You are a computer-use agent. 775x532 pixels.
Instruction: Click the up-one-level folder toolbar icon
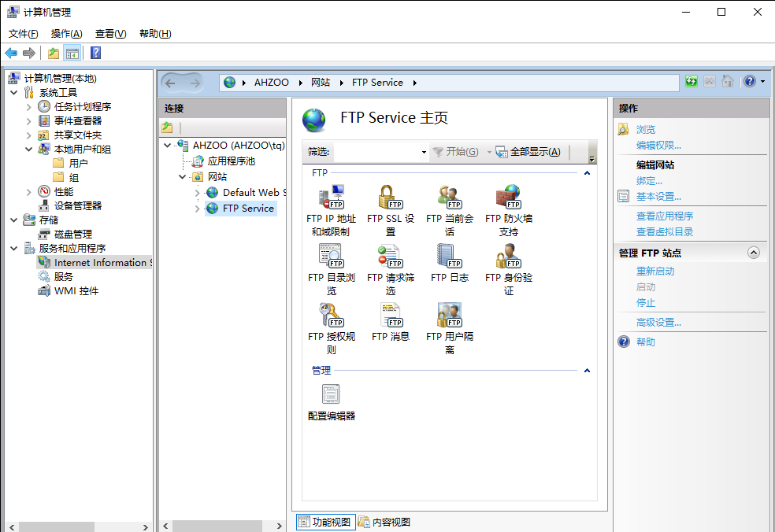(x=54, y=53)
